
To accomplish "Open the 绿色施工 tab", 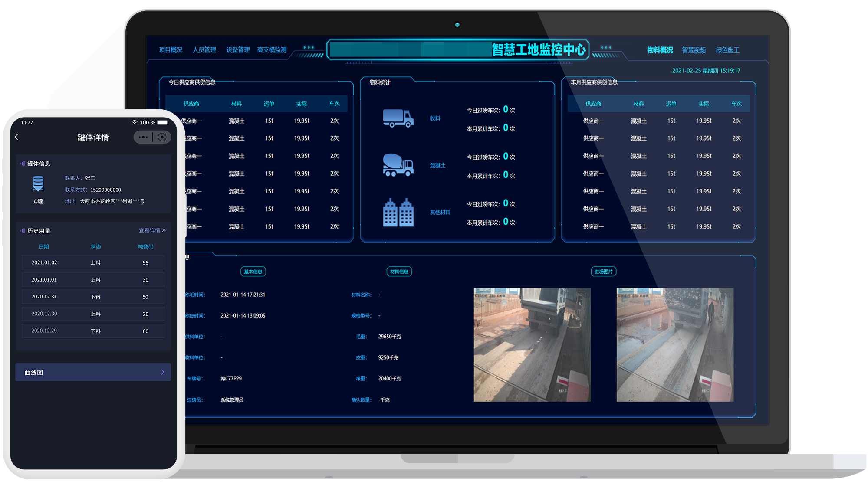I will click(x=727, y=50).
